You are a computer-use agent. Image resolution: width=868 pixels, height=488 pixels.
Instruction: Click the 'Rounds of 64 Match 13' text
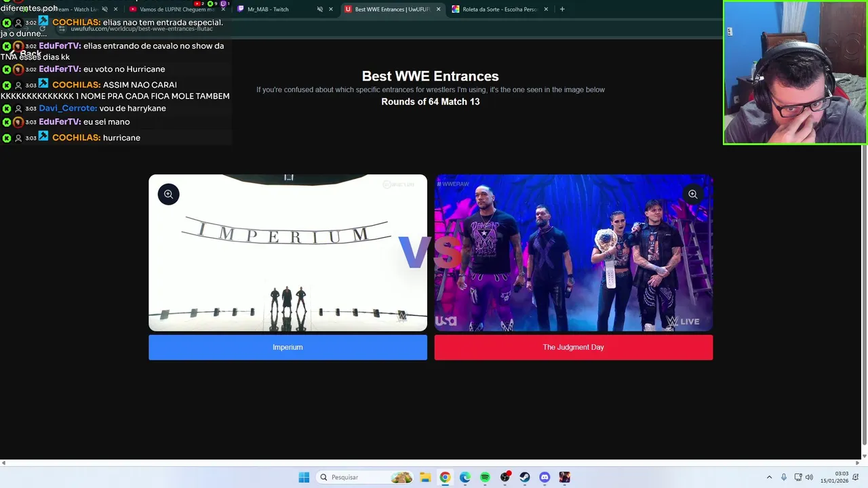click(x=430, y=102)
